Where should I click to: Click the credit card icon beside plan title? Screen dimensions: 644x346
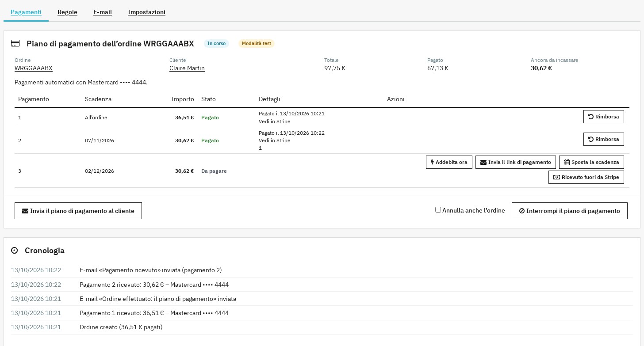point(15,43)
